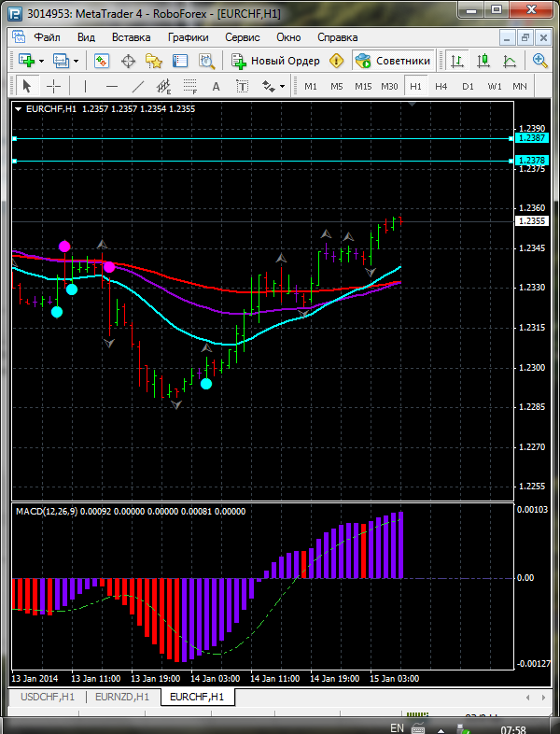The image size is (560, 734).
Task: Open the Окно menu
Action: [288, 37]
